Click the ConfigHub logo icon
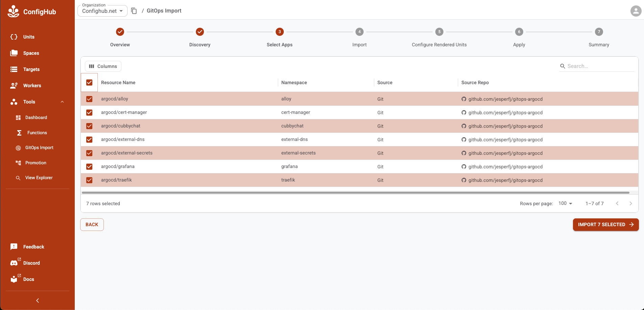644x310 pixels. point(14,11)
